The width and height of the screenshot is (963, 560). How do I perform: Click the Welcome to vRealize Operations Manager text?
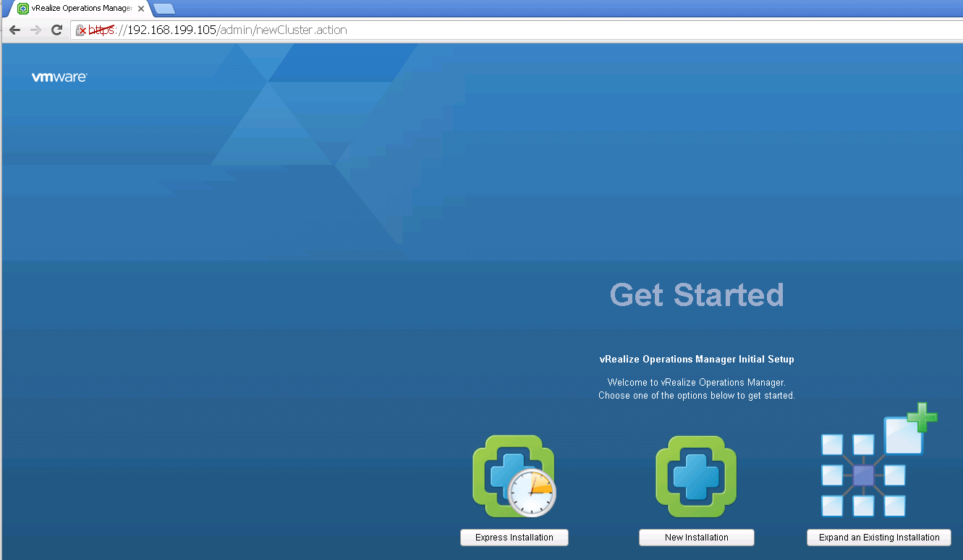tap(697, 382)
